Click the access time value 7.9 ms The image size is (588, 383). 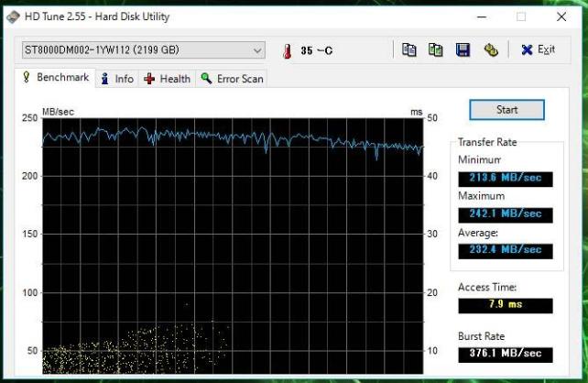point(506,305)
